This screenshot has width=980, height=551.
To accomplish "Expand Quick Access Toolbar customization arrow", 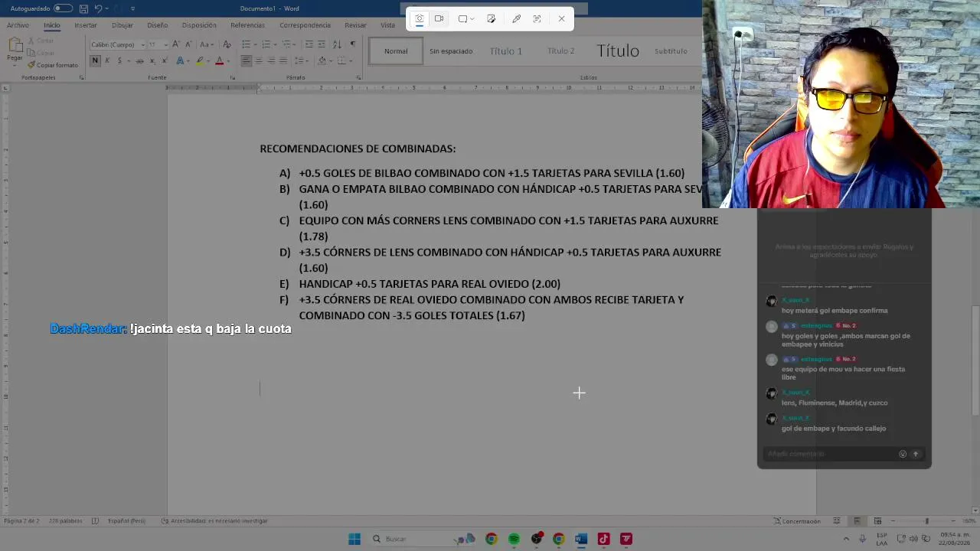I will point(132,8).
